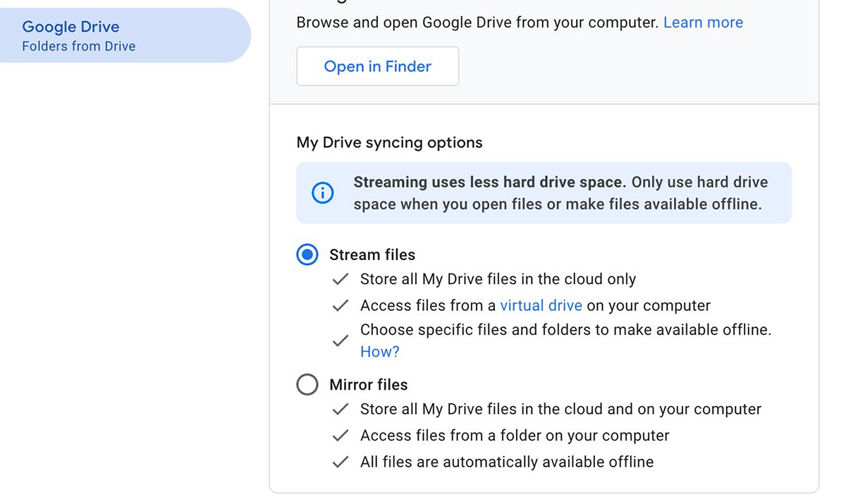Click the checkmark beside cloud-only storage
The height and width of the screenshot is (504, 846).
point(340,279)
